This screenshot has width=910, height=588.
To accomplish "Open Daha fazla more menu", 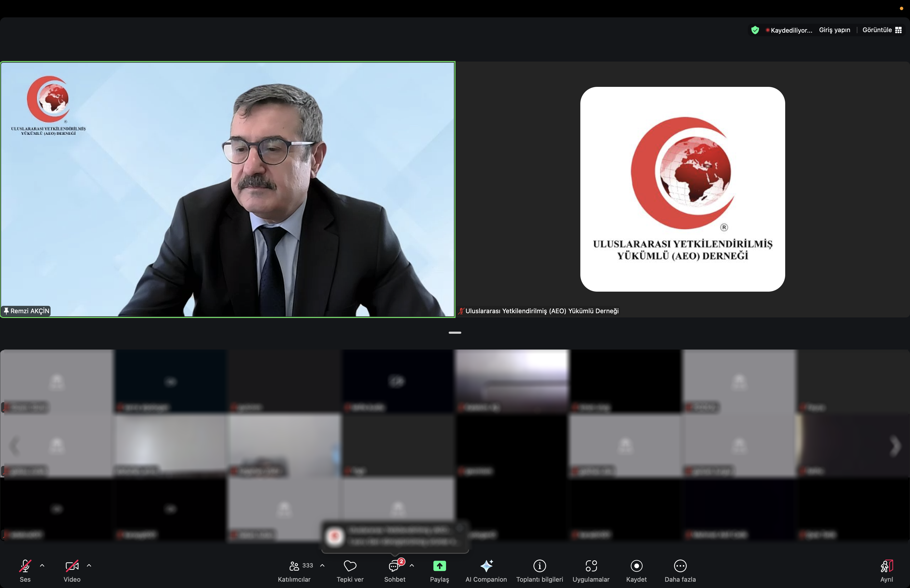I will [680, 566].
